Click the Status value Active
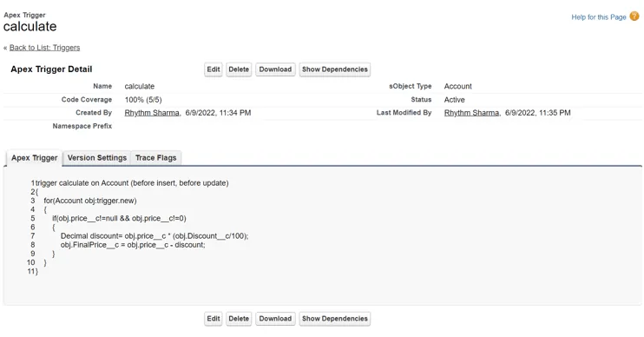 [454, 100]
